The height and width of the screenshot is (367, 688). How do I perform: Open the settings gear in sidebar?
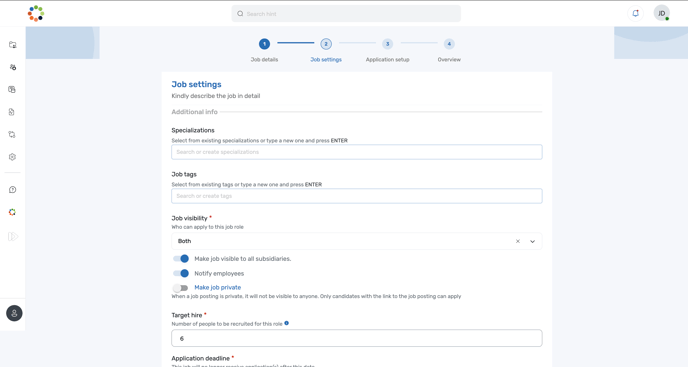click(12, 157)
